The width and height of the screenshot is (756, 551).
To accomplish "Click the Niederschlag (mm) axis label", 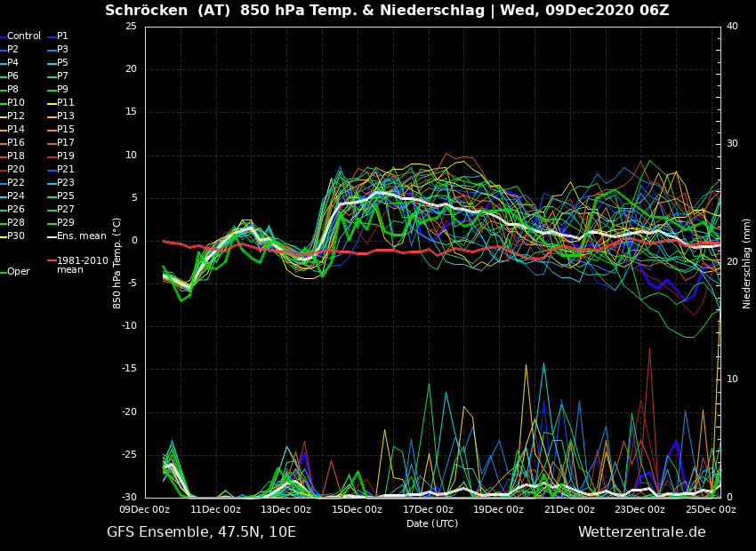I will 747,263.
